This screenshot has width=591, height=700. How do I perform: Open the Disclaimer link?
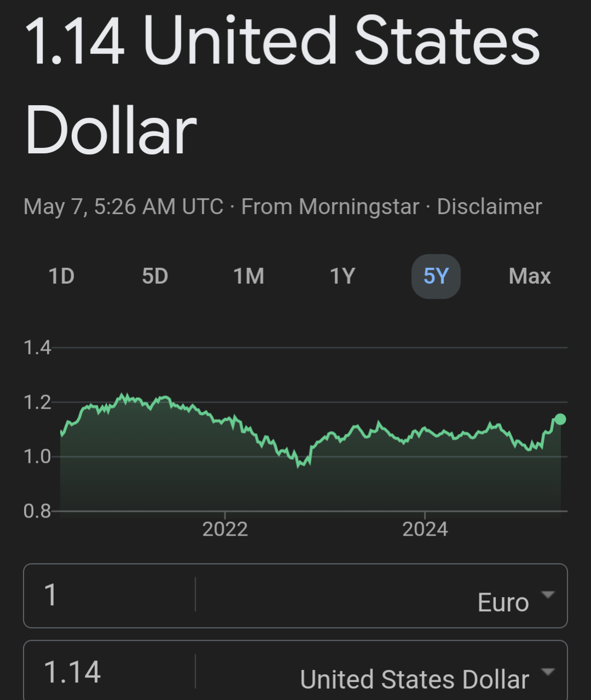(489, 207)
